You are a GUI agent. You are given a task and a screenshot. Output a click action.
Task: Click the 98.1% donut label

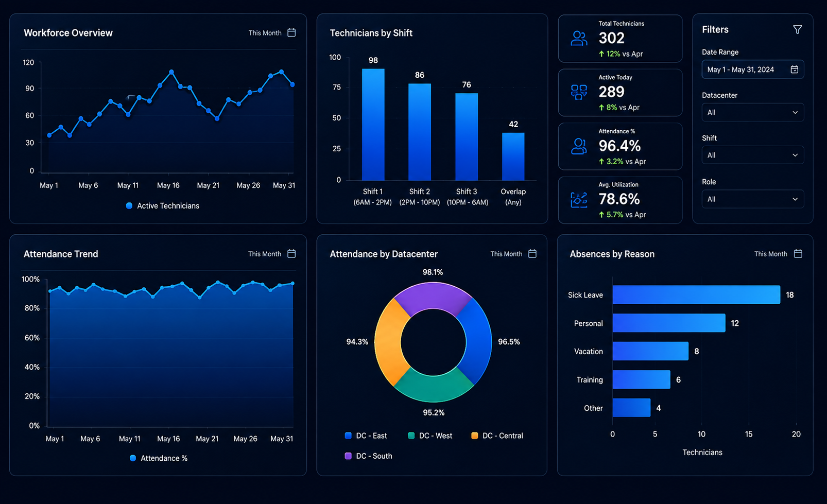(x=433, y=272)
